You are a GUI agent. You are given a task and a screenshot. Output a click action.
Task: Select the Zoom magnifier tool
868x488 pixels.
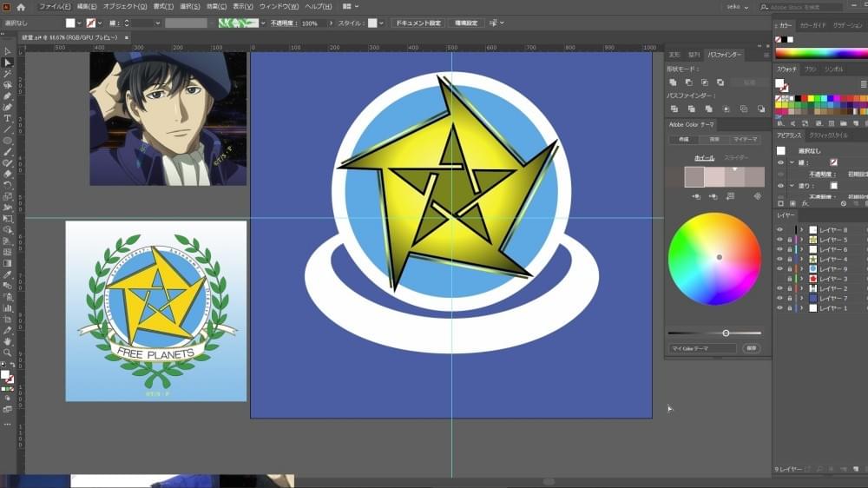(8, 353)
